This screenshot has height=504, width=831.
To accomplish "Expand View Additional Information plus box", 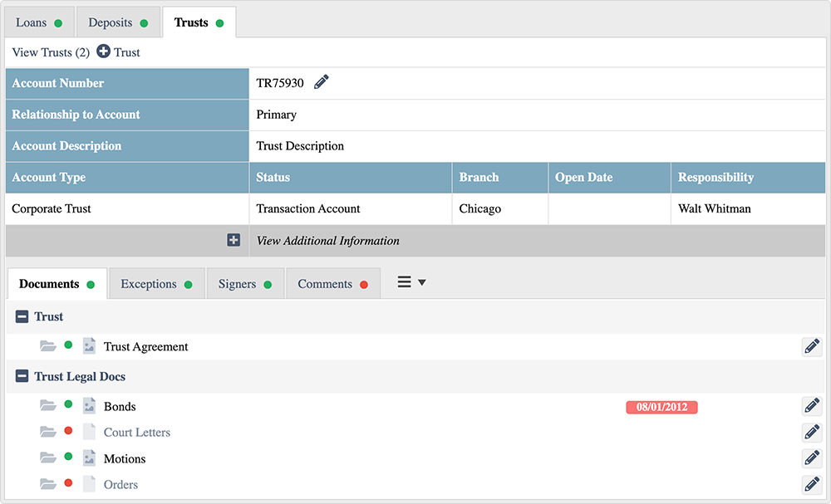I will (234, 241).
